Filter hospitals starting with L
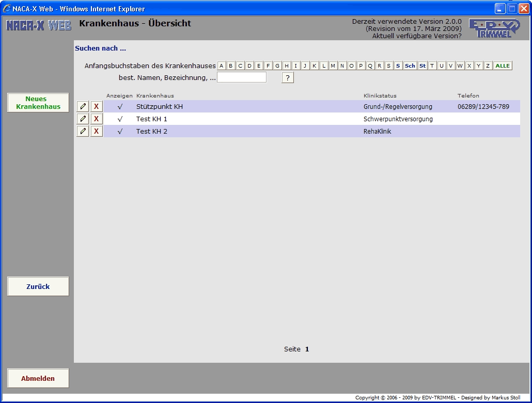Screen dimensions: 532x403 [324, 66]
